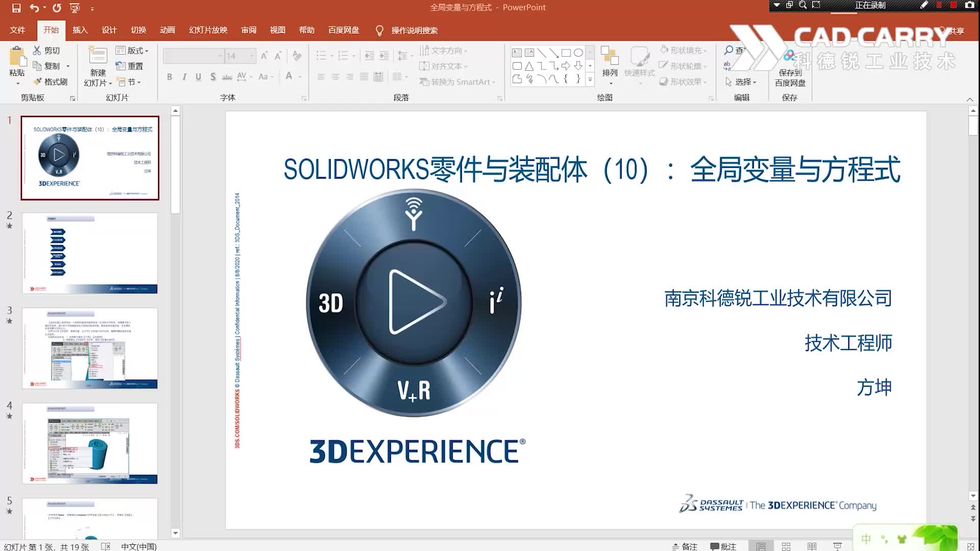Switch to the 切换 Transitions tab
The height and width of the screenshot is (551, 980).
tap(138, 30)
